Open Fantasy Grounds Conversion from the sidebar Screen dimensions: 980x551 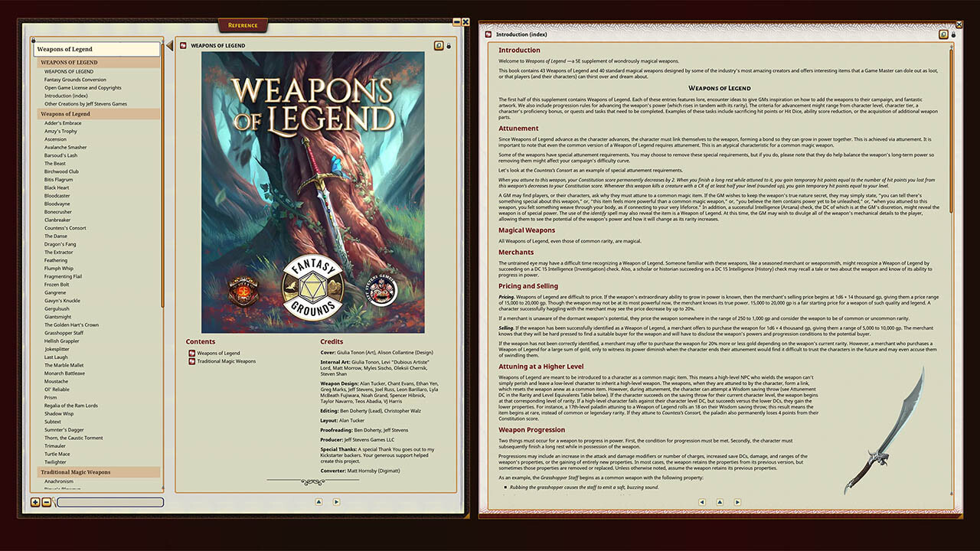[75, 79]
